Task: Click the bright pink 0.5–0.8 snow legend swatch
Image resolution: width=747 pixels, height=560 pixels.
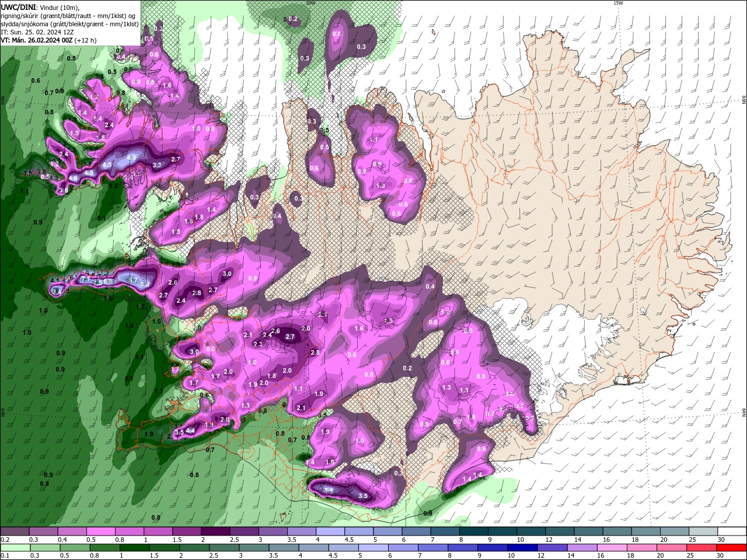Action: [100, 531]
